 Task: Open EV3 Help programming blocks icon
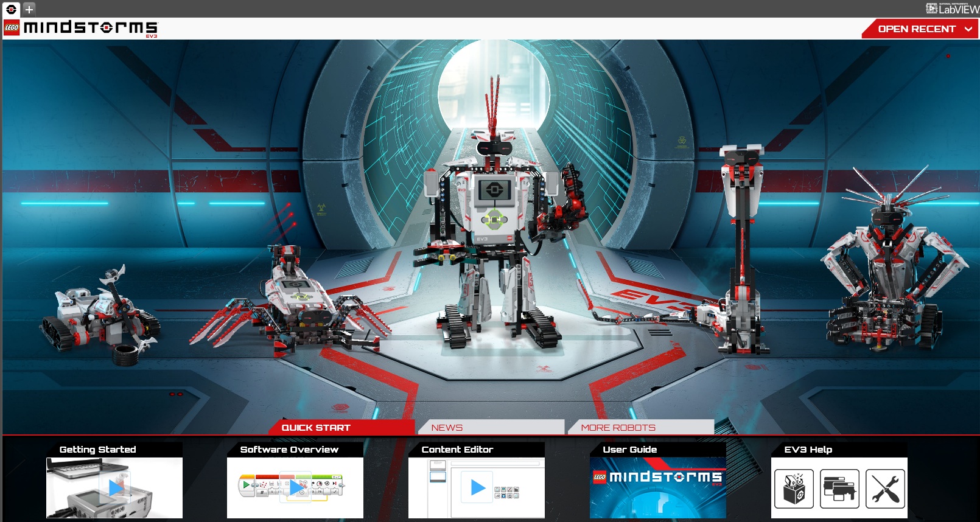point(839,489)
